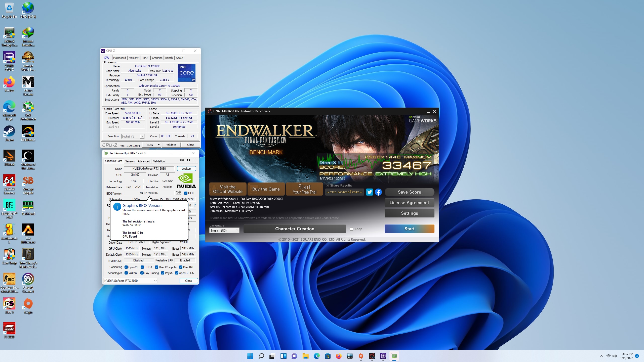644x362 pixels.
Task: Click GPU-Z BIOS Version field
Action: tap(149, 193)
